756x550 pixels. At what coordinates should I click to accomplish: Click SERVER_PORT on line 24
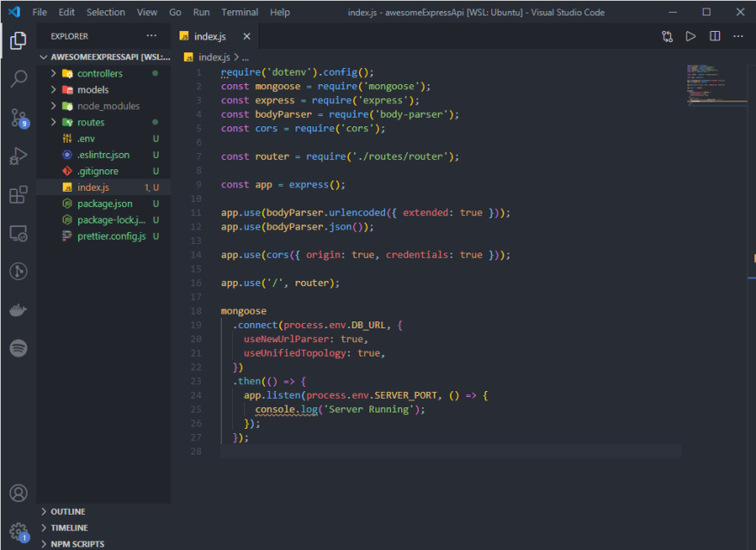[x=405, y=395]
